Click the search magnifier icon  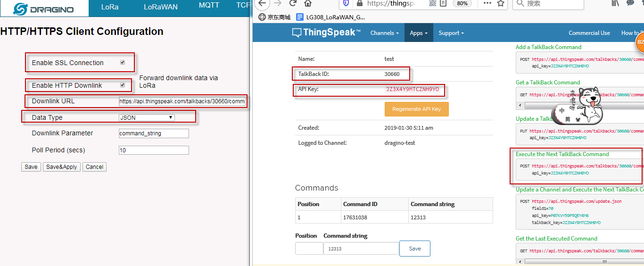point(520,3)
